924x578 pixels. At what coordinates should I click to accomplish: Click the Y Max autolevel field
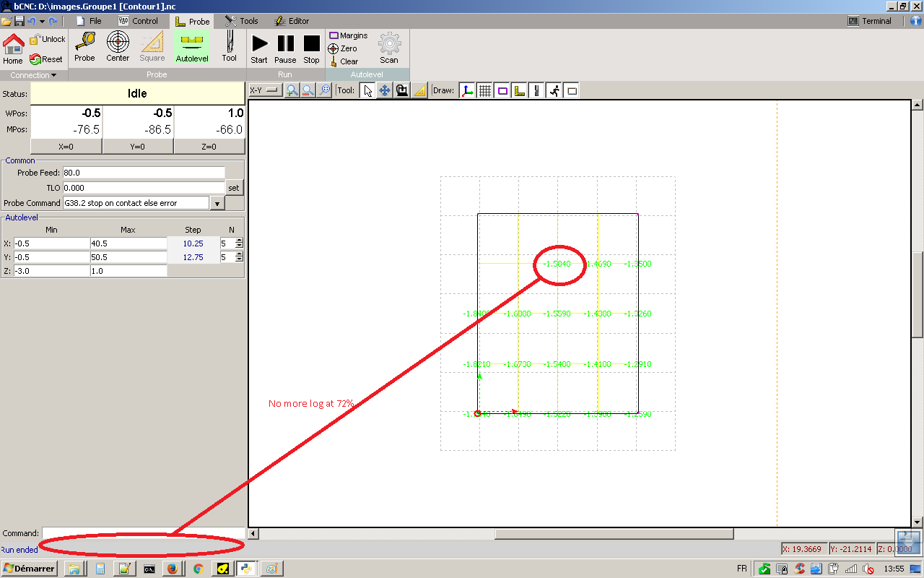coord(128,257)
